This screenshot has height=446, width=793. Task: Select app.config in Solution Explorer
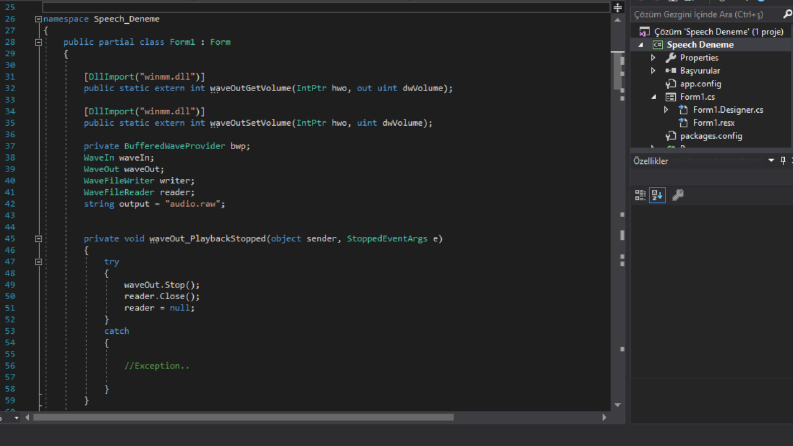700,84
